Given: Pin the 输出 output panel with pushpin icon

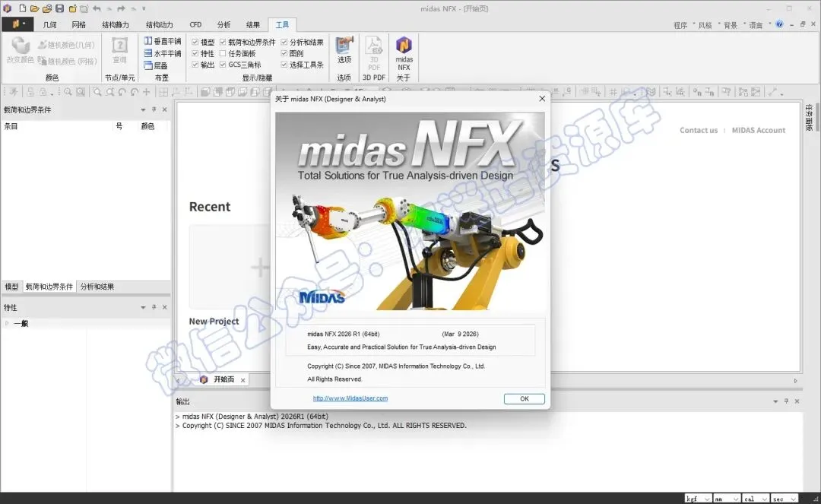Looking at the screenshot, I should 787,401.
